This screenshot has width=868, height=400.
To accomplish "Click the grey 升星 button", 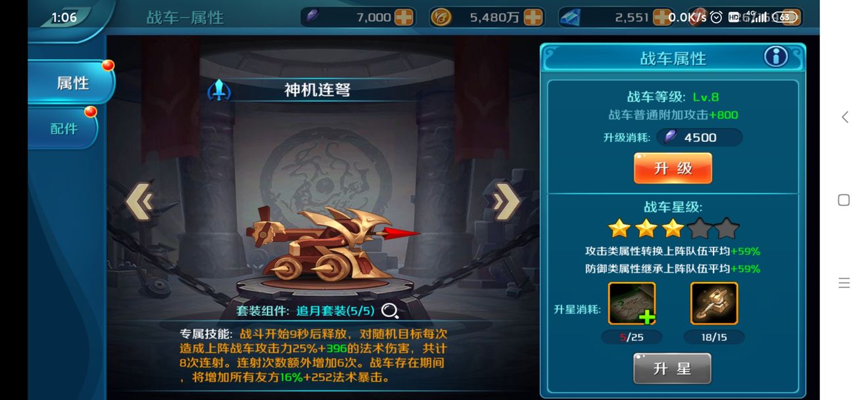I will [x=672, y=368].
